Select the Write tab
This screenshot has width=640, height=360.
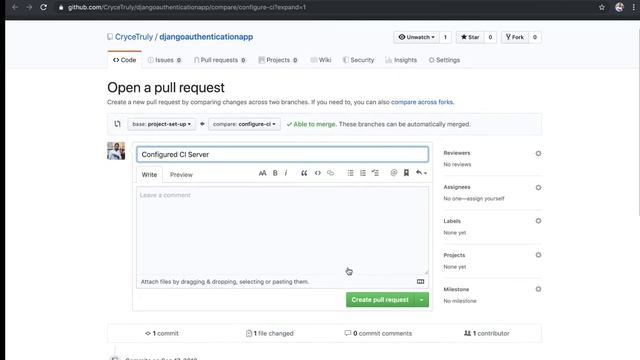coord(149,175)
